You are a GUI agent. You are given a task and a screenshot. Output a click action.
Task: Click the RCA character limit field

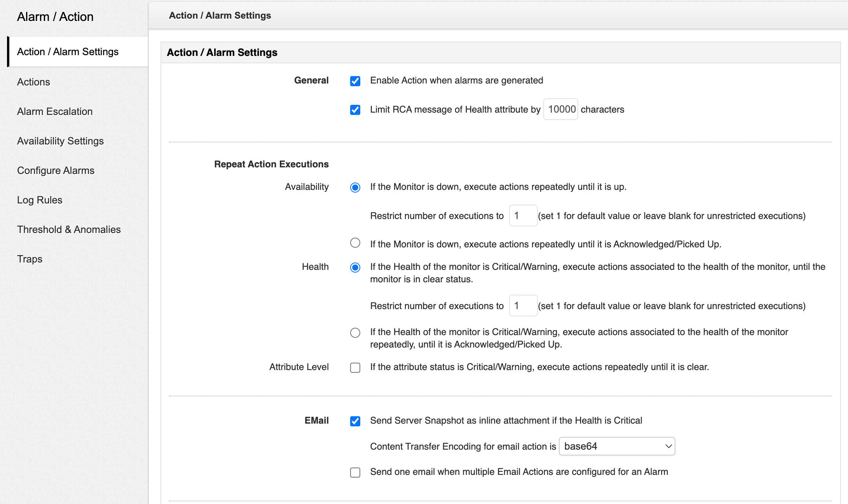click(560, 109)
